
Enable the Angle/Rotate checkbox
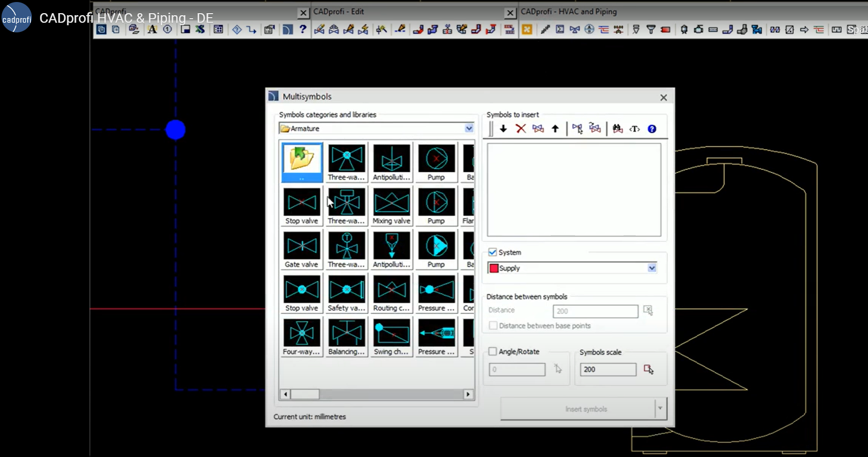[x=492, y=351]
